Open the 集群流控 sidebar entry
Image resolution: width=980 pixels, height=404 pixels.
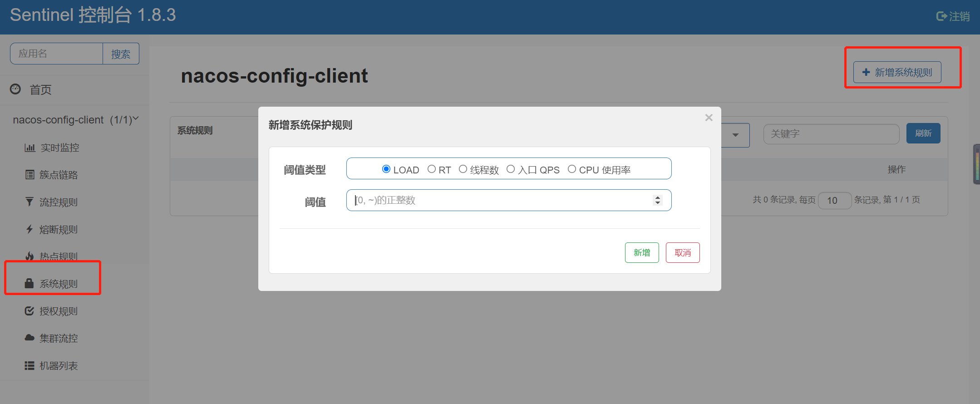(x=59, y=338)
